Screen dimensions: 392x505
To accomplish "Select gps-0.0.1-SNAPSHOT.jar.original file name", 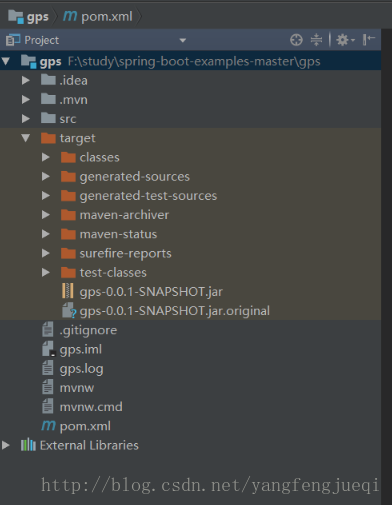I will pyautogui.click(x=175, y=311).
